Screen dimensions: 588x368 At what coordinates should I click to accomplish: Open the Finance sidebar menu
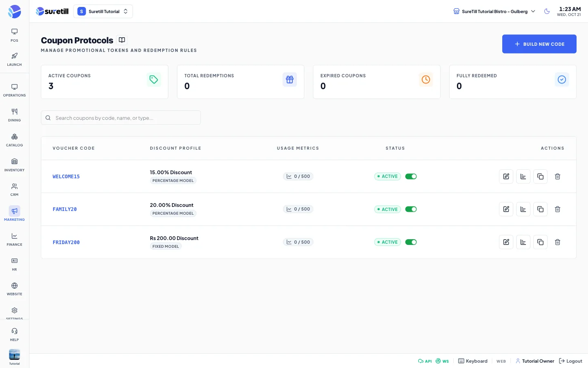(14, 240)
